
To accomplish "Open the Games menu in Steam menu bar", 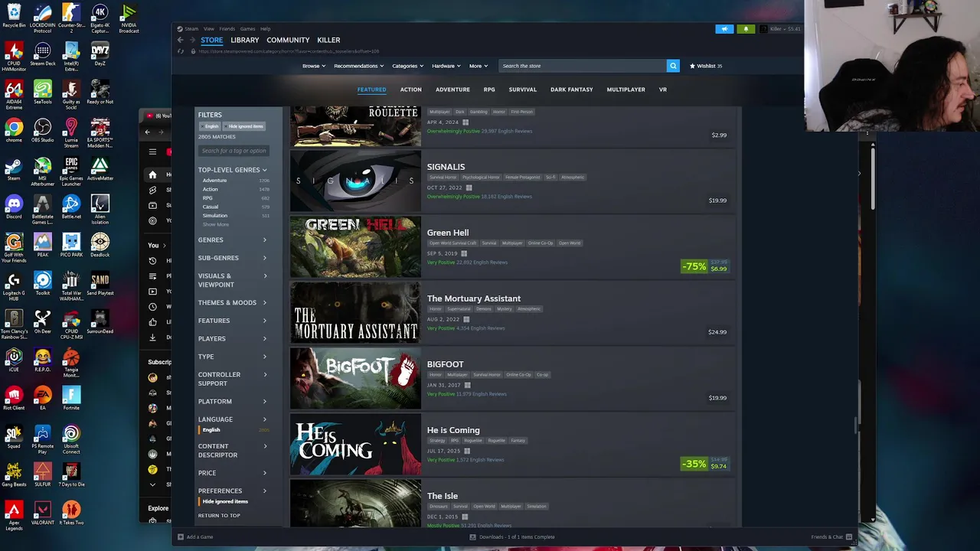I will (x=247, y=29).
